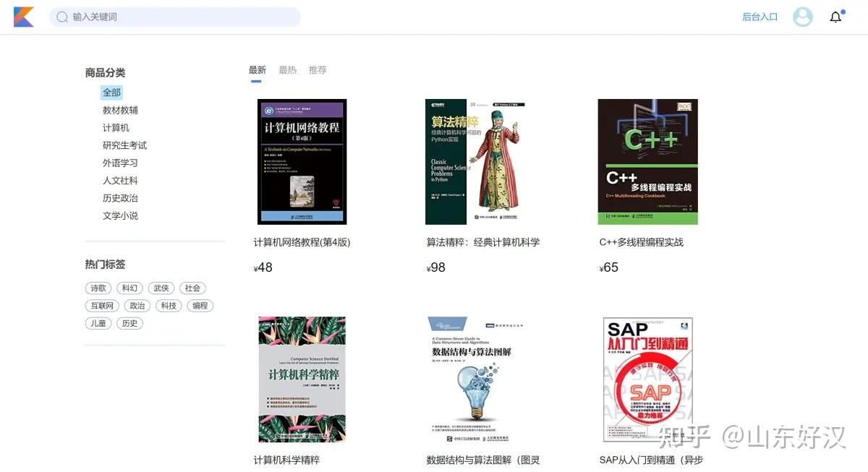868x472 pixels.
Task: Select the 教材教辅 category
Action: 120,110
